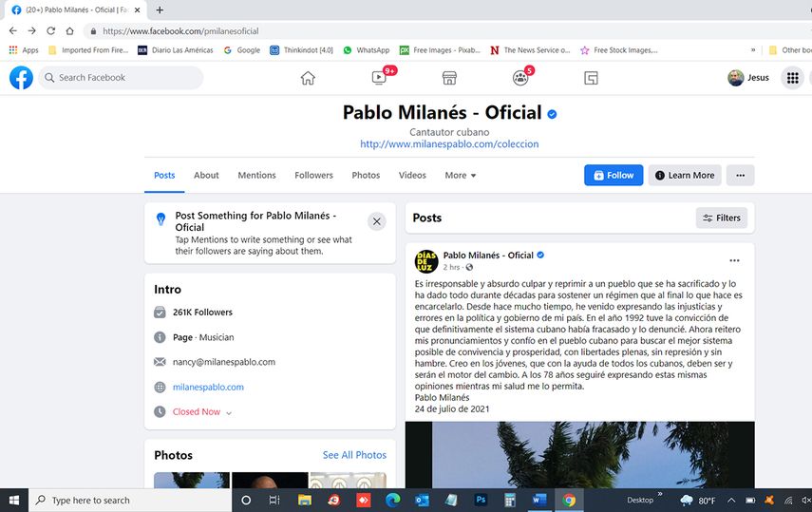Open the Watch video icon

click(x=379, y=78)
